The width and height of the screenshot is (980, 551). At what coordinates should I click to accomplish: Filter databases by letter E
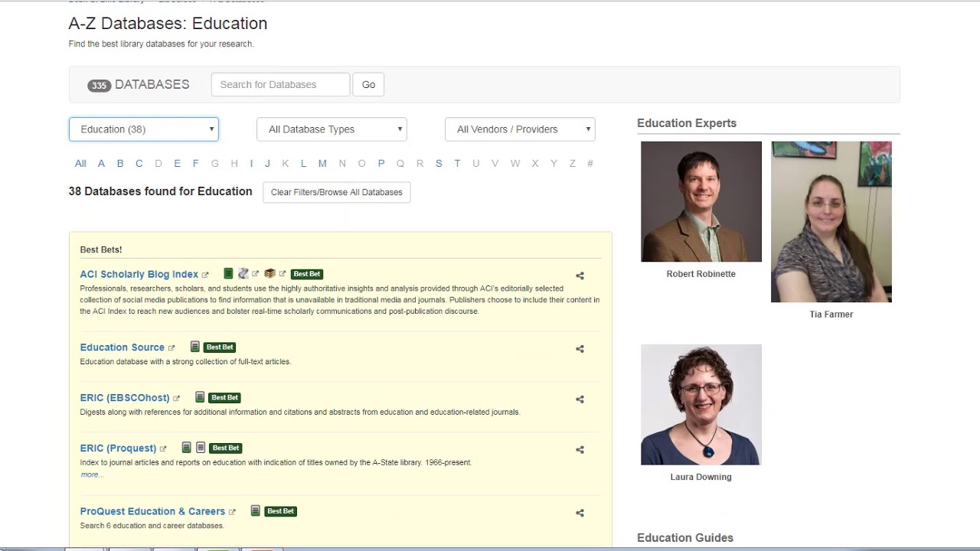(x=177, y=163)
